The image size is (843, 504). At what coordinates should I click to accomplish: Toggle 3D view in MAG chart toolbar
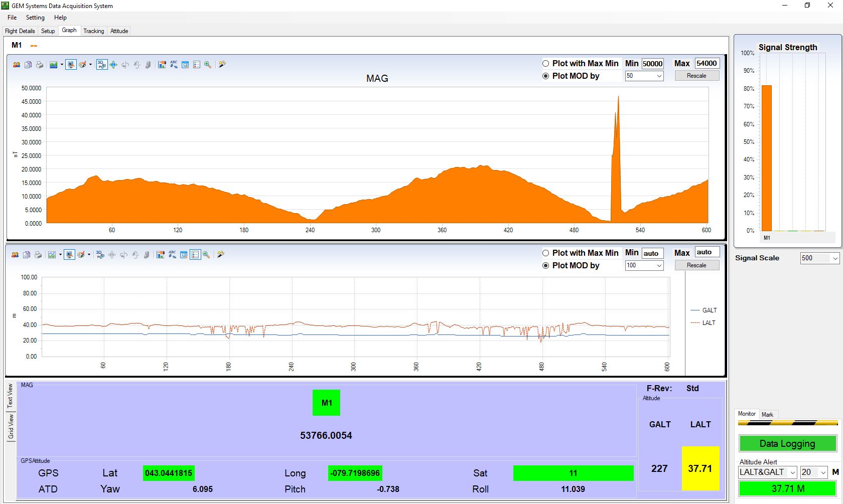click(101, 65)
